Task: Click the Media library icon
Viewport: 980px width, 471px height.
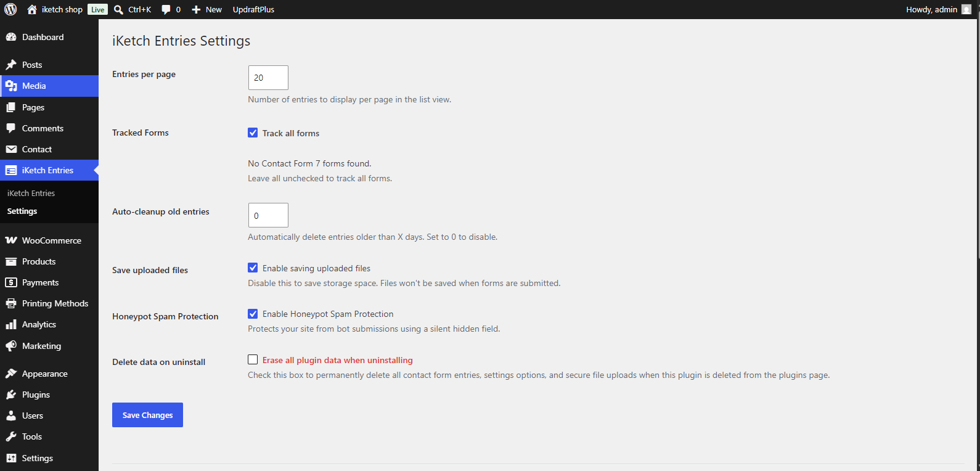Action: coord(11,86)
